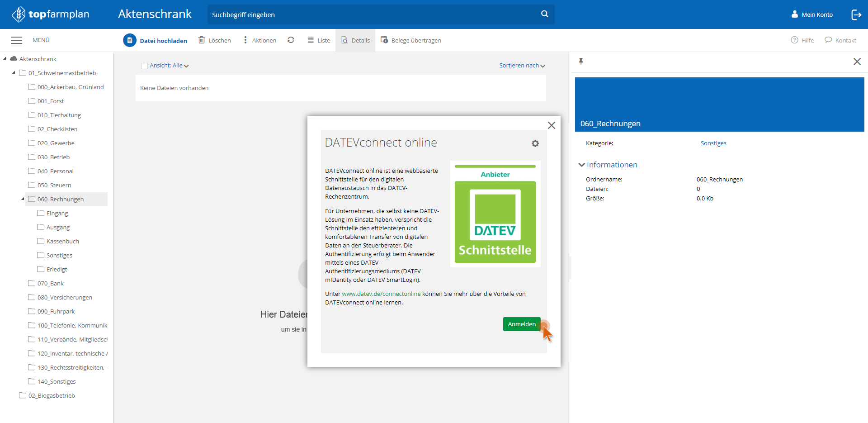Click the Sonstiges category link
This screenshot has width=868, height=423.
click(713, 143)
